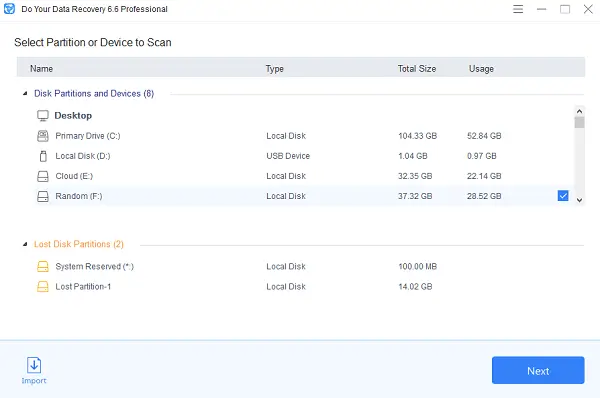600x398 pixels.
Task: Click the drive icon beside Cloud (E:)
Action: [43, 176]
